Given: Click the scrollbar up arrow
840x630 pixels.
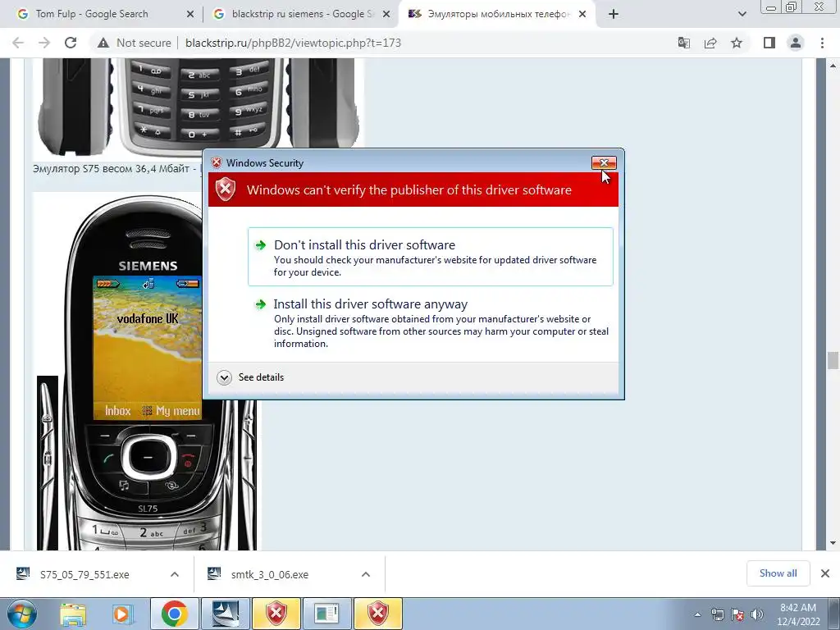Looking at the screenshot, I should click(x=833, y=66).
